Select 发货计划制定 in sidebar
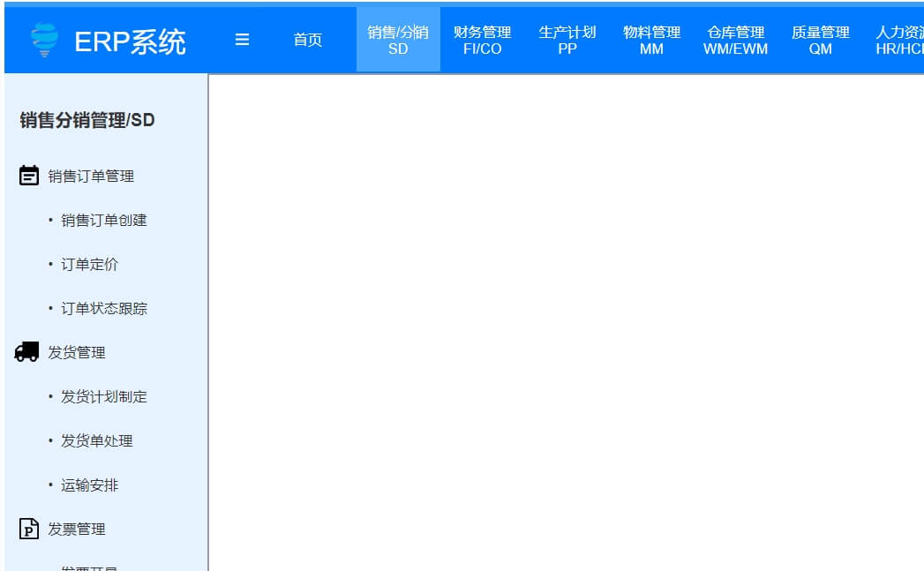The height and width of the screenshot is (571, 924). click(104, 397)
